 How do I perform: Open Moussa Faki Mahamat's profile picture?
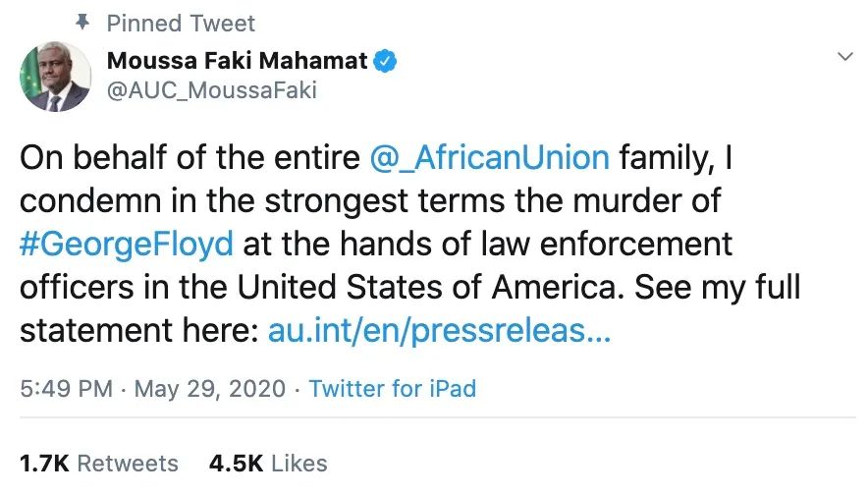pyautogui.click(x=56, y=77)
